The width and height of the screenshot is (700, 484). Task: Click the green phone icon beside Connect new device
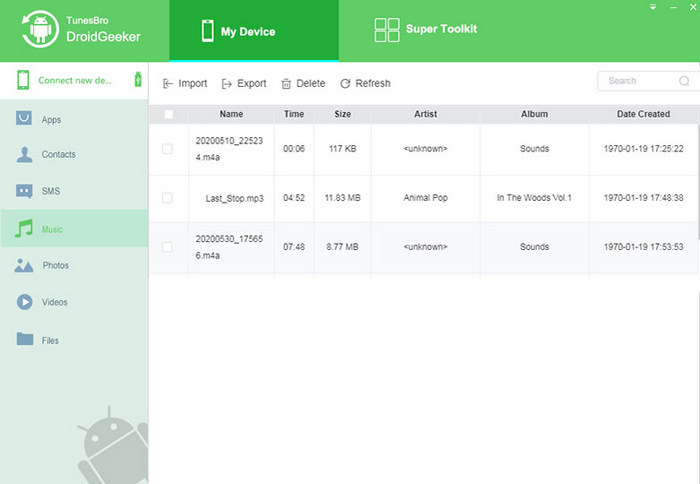[23, 80]
